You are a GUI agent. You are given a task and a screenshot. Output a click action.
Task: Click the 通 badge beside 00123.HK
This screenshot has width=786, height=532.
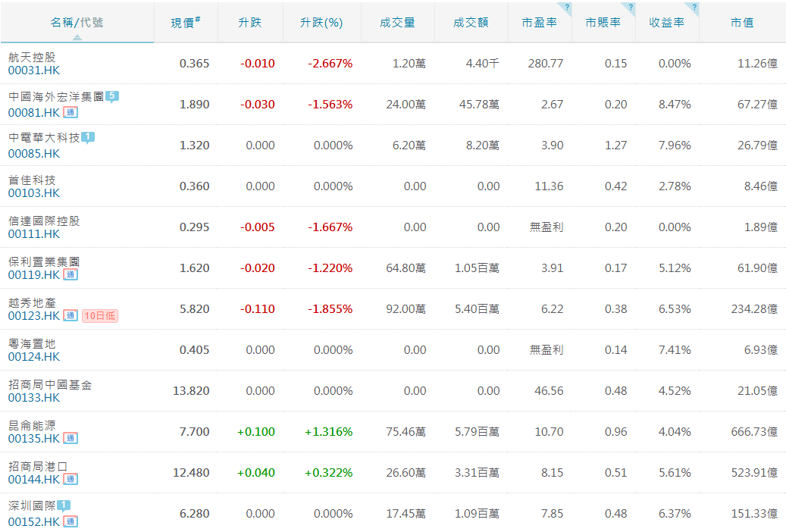tap(70, 316)
